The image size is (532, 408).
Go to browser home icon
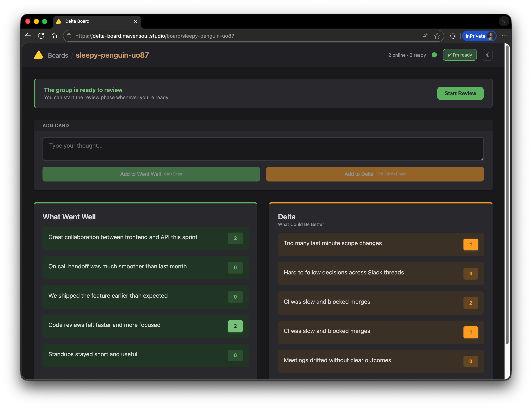(x=54, y=36)
